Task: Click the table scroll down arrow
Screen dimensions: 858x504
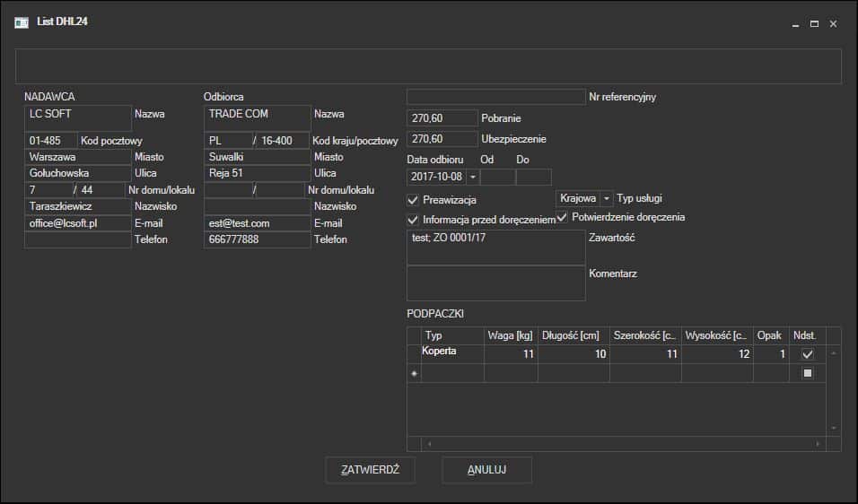Action: (834, 428)
